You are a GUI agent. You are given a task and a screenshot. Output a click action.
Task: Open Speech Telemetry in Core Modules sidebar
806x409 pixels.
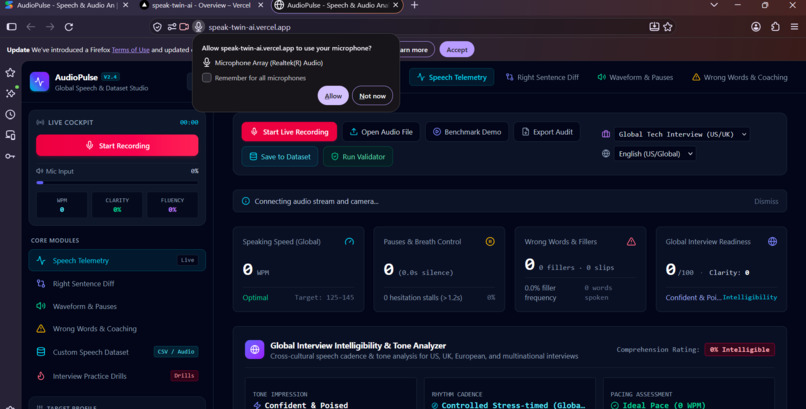tap(117, 261)
